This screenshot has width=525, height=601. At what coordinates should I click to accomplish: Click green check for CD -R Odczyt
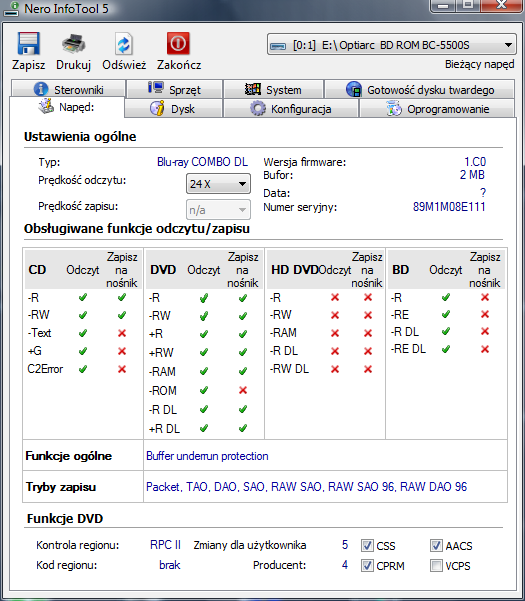tap(83, 297)
